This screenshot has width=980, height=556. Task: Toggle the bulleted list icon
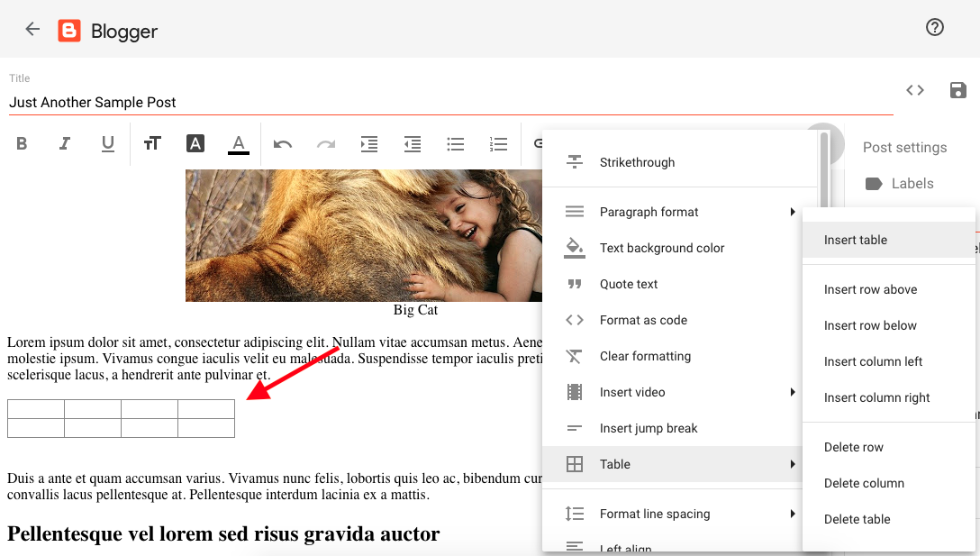coord(456,144)
